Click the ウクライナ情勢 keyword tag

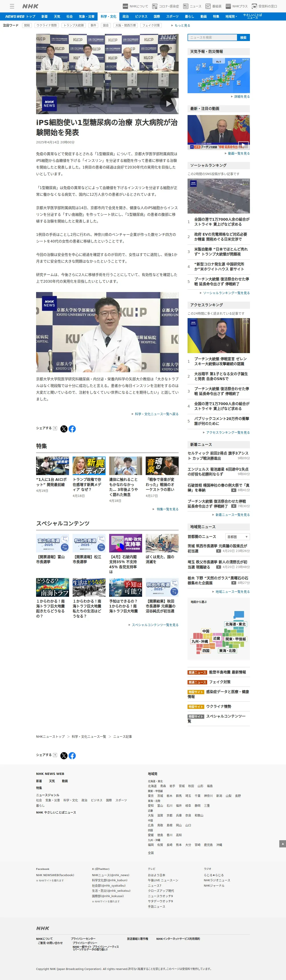coord(47,25)
